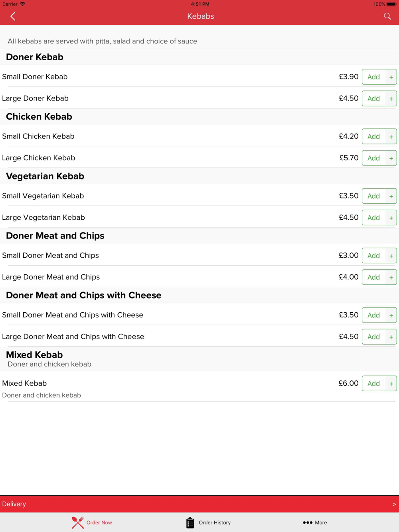The width and height of the screenshot is (399, 532).
Task: Add Large Doner Meat and Chips
Action: coord(374,277)
